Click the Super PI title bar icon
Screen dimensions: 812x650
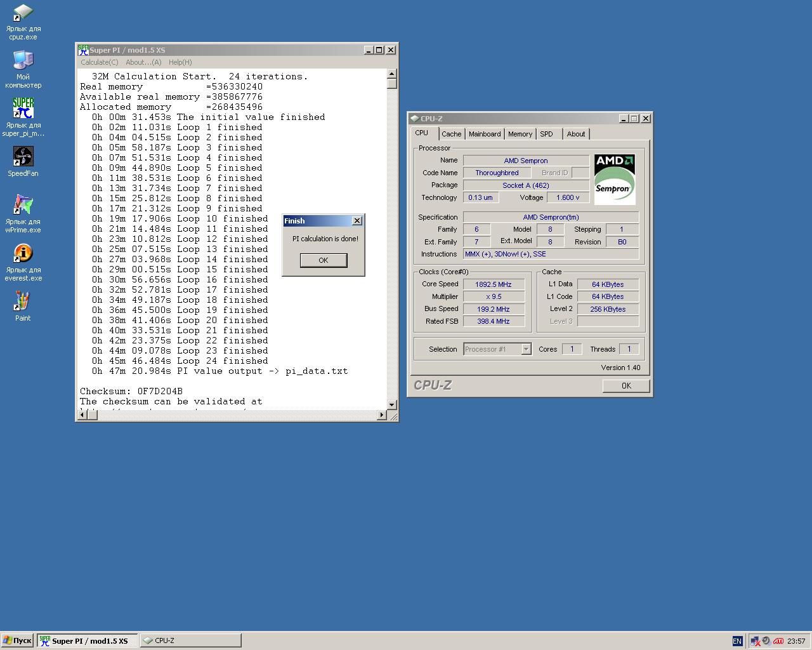83,50
